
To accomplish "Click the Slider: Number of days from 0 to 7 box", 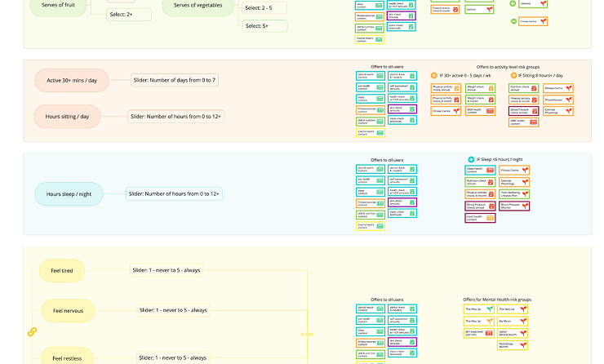I will click(x=175, y=80).
